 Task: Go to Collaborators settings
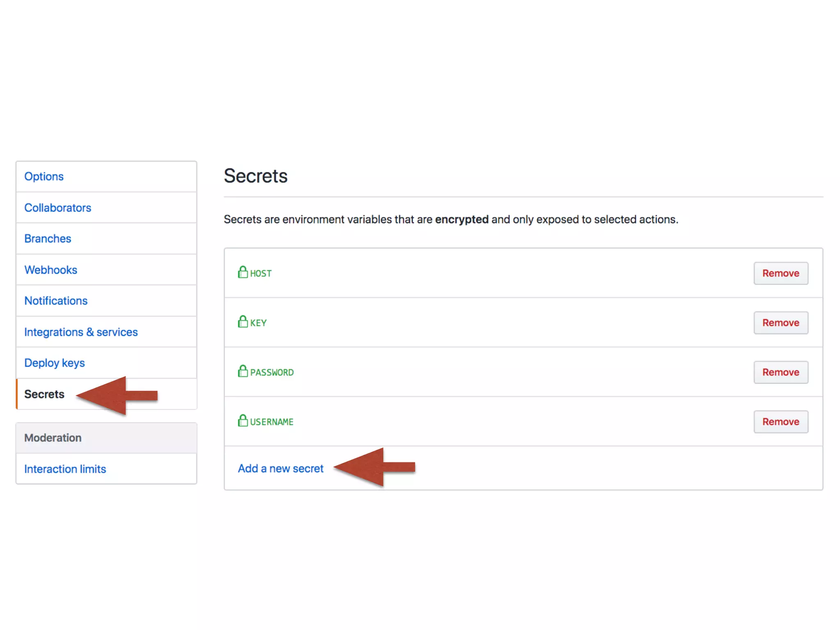pyautogui.click(x=57, y=208)
